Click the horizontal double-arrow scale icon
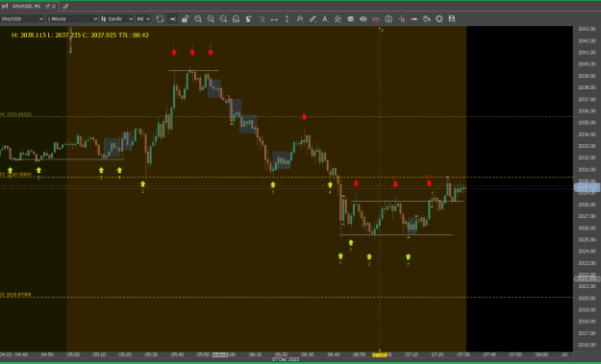This screenshot has width=601, height=364. (274, 19)
